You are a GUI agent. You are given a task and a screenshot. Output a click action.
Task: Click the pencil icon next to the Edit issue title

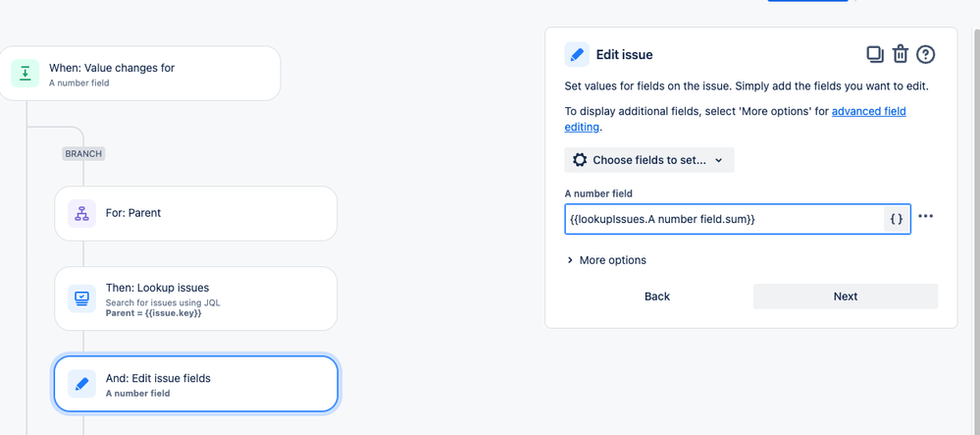click(x=577, y=54)
